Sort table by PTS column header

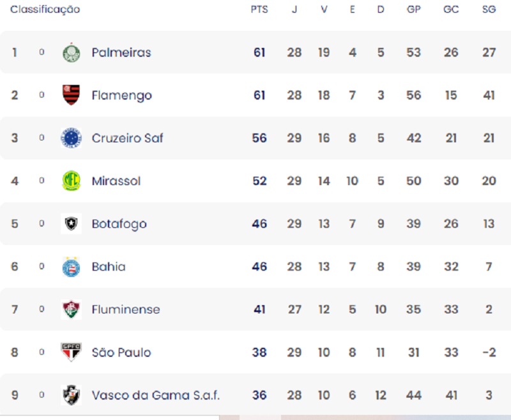pos(259,10)
